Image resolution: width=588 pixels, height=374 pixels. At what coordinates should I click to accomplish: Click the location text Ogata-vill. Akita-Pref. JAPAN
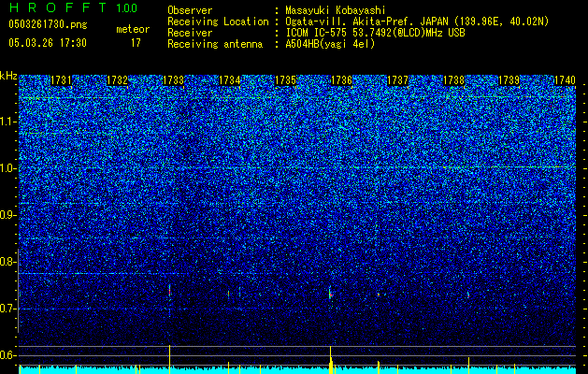[x=366, y=22]
